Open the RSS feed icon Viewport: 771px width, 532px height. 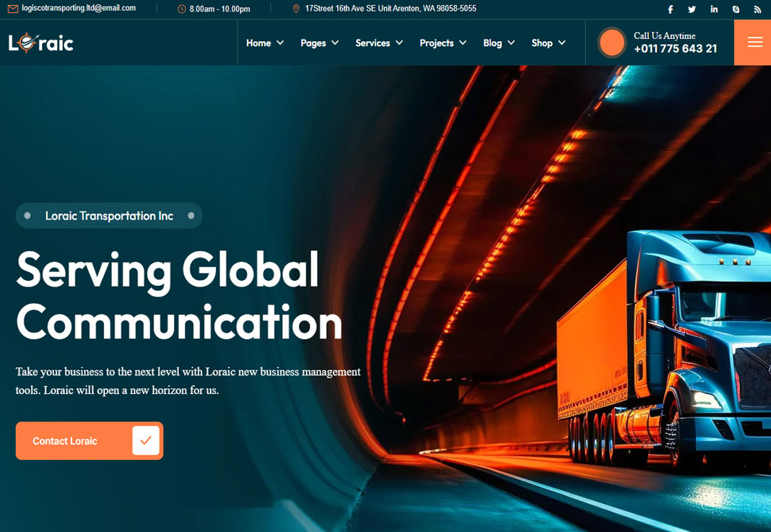pos(757,9)
